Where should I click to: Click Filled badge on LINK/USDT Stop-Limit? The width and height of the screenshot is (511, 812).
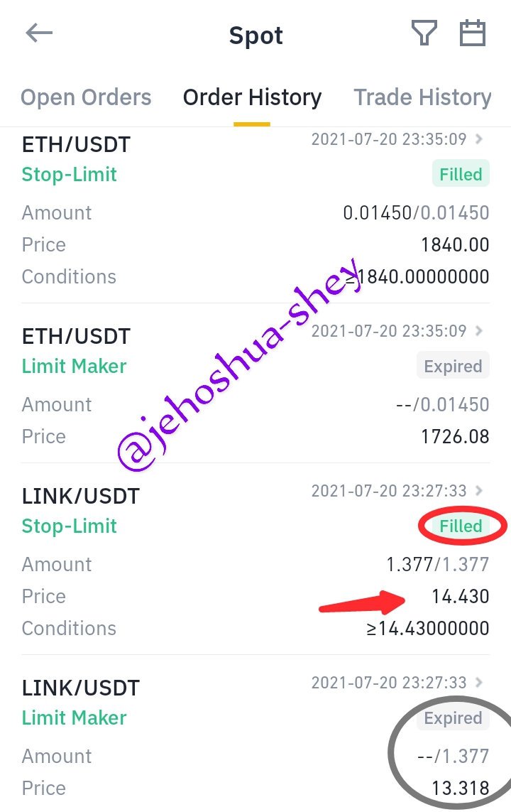461,526
